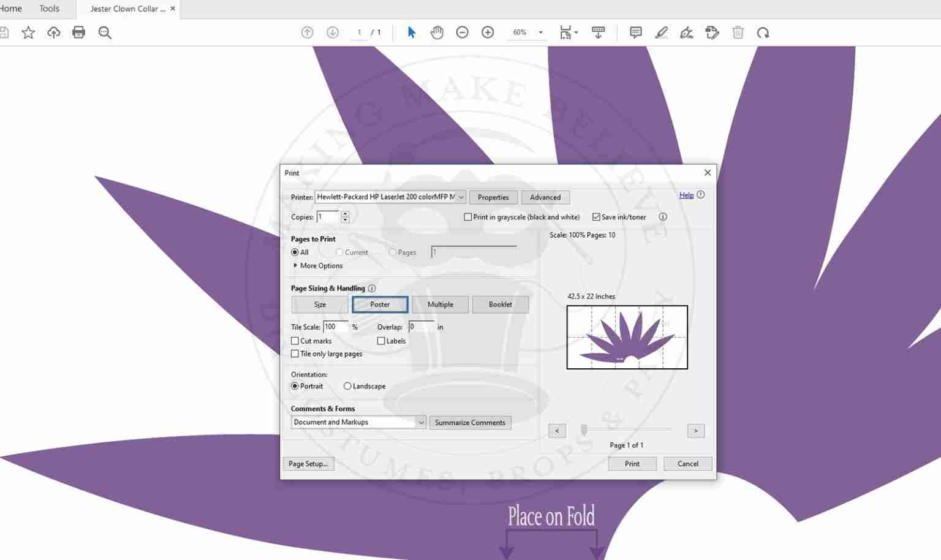Click the star bookmark icon

(x=28, y=32)
